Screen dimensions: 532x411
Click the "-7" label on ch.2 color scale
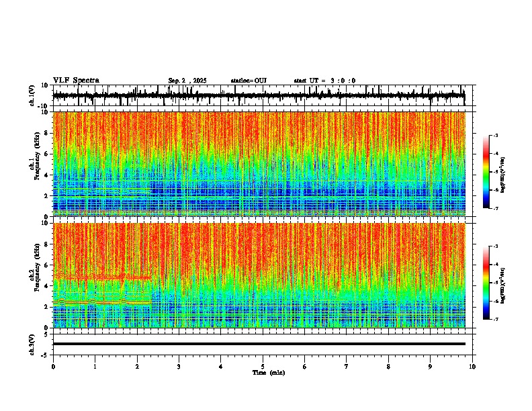pyautogui.click(x=496, y=319)
